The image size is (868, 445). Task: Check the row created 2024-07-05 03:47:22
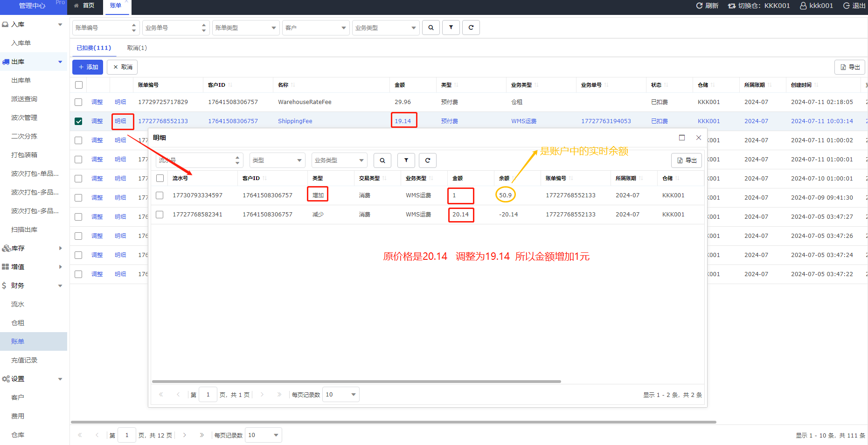coord(78,274)
